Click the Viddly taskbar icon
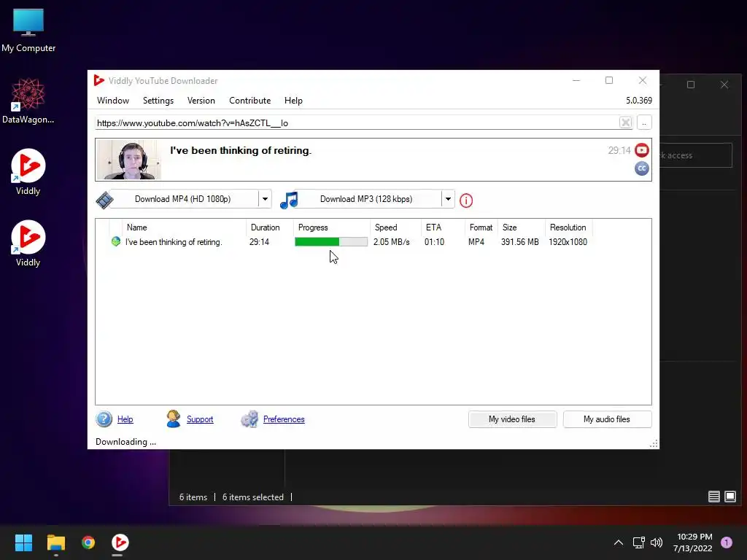Image resolution: width=747 pixels, height=560 pixels. (x=120, y=542)
